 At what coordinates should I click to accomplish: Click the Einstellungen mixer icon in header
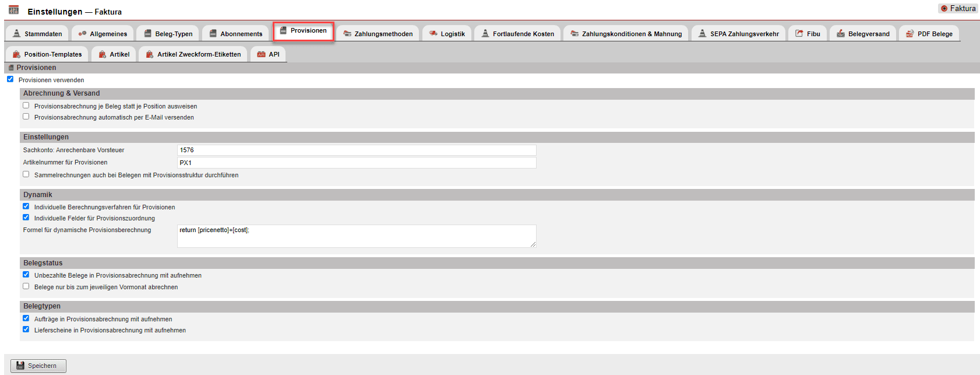[x=13, y=10]
